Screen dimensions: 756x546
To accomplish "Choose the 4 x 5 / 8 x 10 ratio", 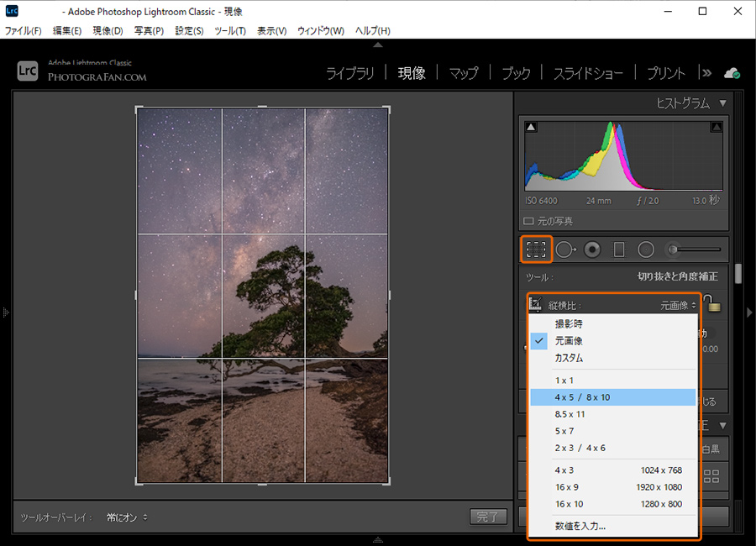I will coord(613,397).
